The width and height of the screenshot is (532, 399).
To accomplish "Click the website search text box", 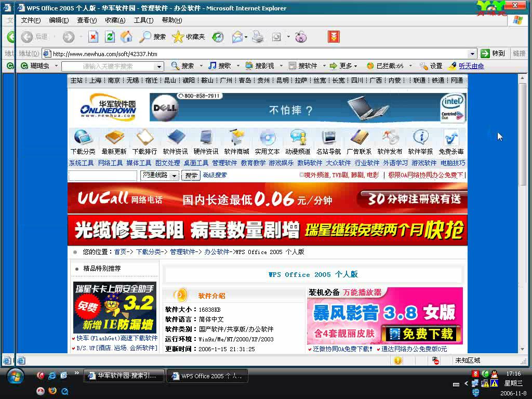I will (102, 176).
